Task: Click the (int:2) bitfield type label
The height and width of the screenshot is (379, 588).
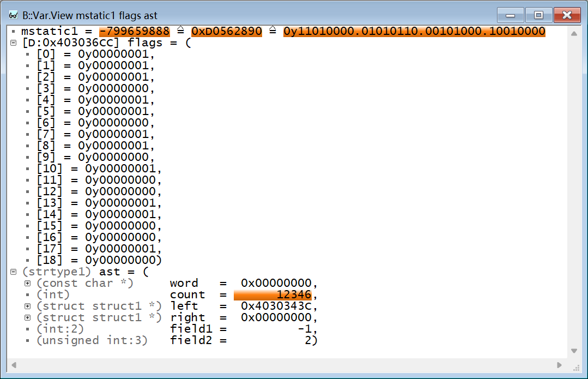Action: coord(60,329)
